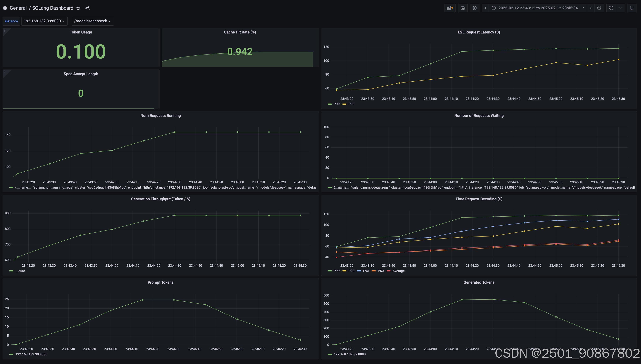Screen dimensions: 641x364
Task: Open the Token Usage panel title menu
Action: coord(81,32)
